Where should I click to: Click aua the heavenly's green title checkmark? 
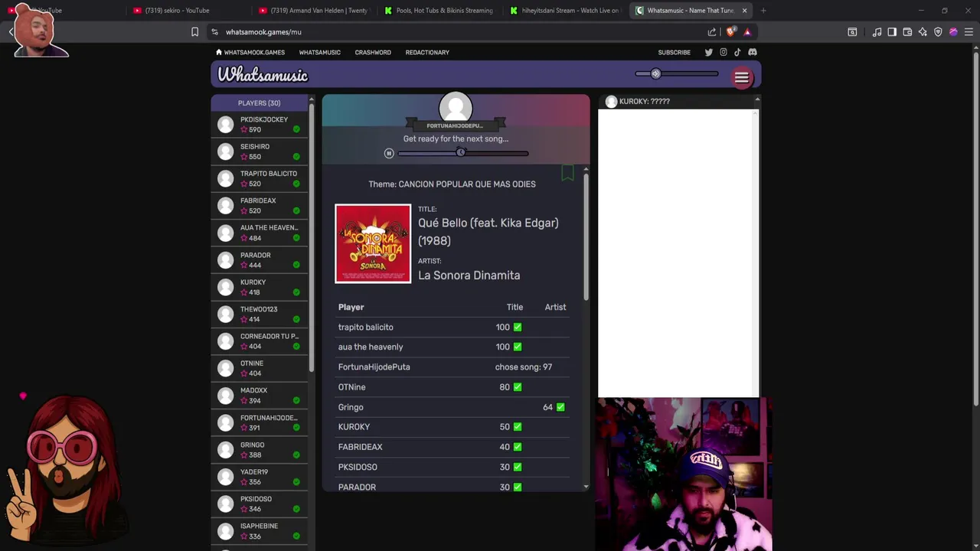pos(518,347)
